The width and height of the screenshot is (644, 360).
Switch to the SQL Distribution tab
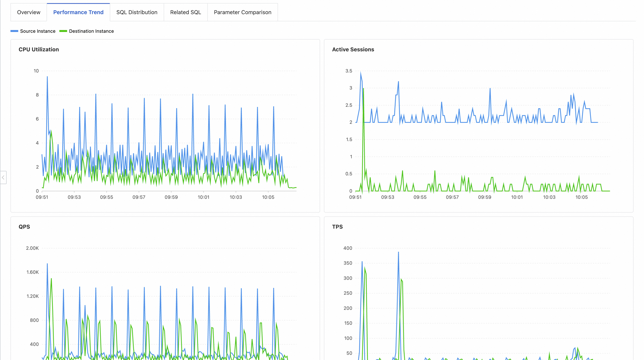[137, 12]
